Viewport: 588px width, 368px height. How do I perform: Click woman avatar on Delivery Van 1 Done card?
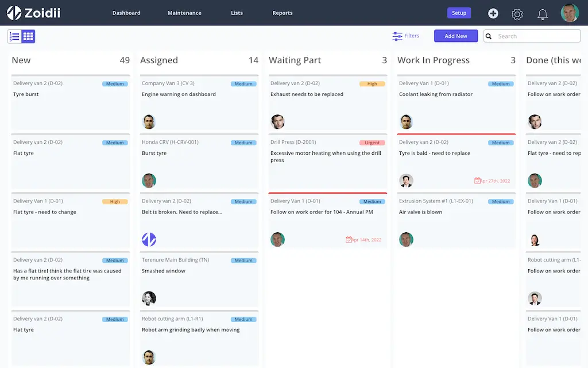(535, 239)
